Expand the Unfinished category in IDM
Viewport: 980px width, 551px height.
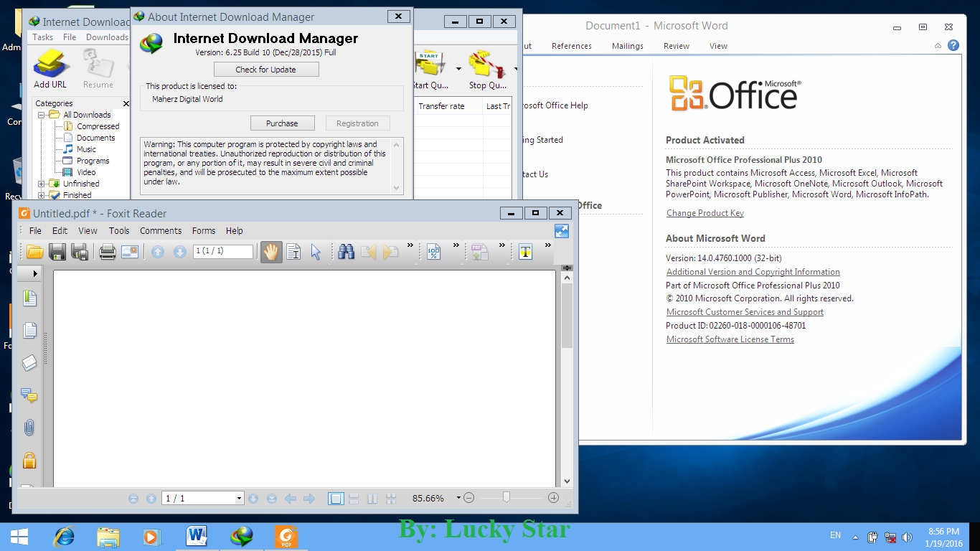click(x=42, y=184)
